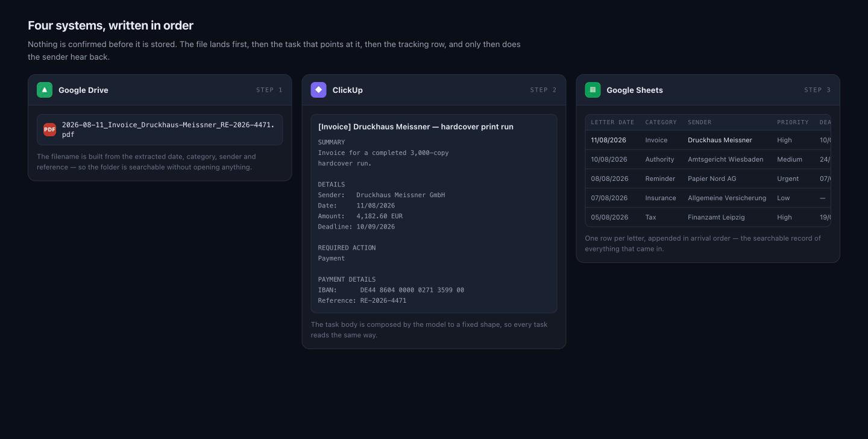Click the PRIORITY column header
Image resolution: width=868 pixels, height=439 pixels.
793,122
